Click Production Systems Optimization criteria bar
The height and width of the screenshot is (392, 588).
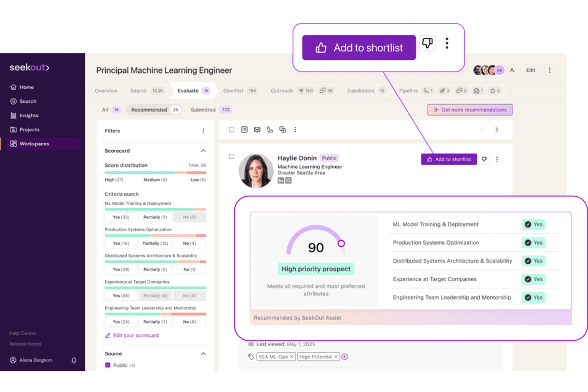point(155,236)
